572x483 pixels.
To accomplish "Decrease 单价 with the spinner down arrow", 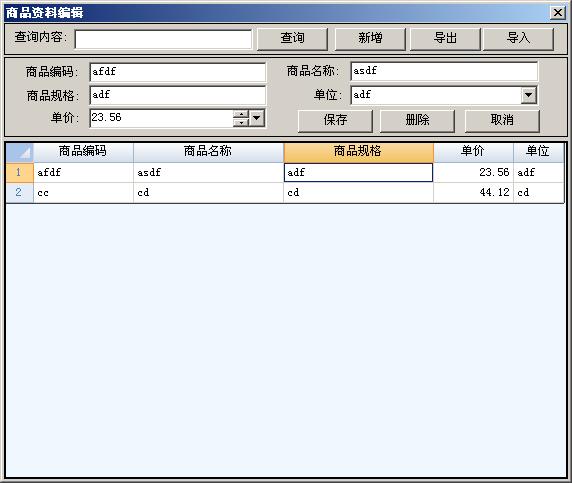I will coord(241,122).
